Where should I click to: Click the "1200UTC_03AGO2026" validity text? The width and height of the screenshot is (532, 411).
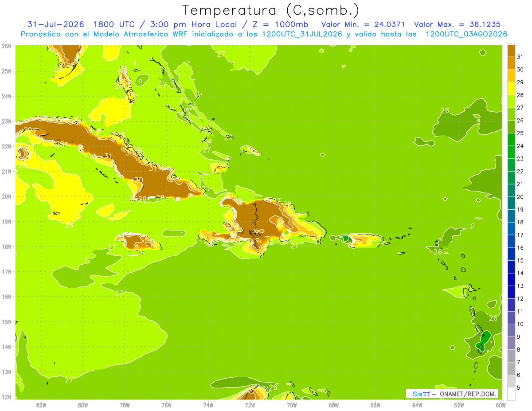466,34
